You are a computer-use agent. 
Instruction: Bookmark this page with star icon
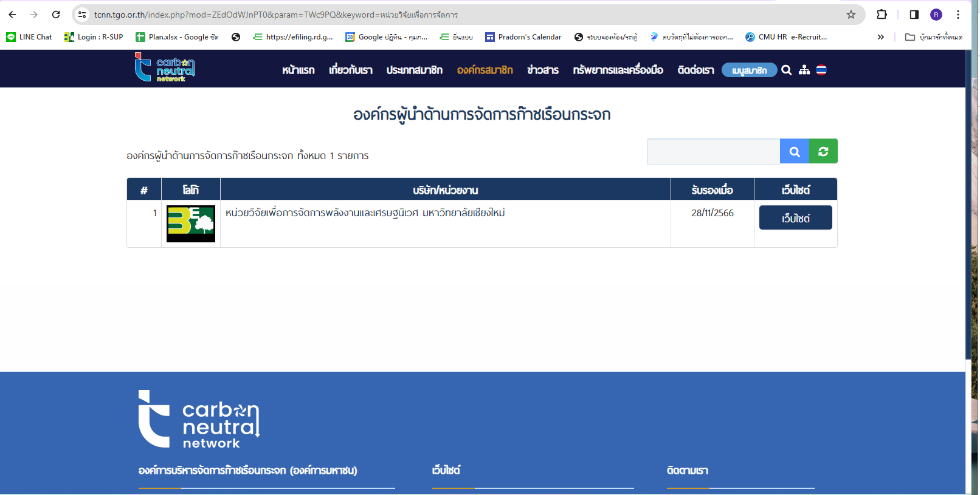point(851,15)
